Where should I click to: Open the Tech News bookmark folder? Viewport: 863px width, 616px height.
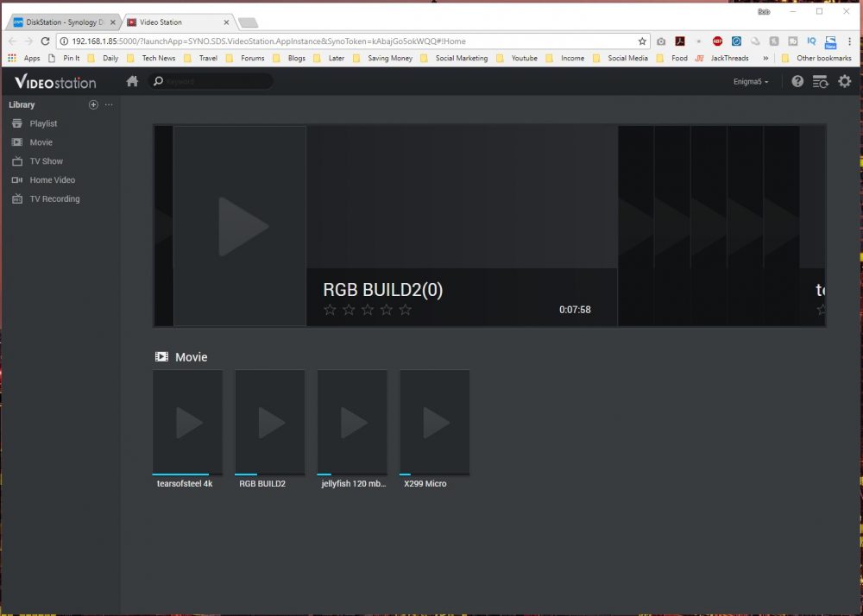point(151,58)
